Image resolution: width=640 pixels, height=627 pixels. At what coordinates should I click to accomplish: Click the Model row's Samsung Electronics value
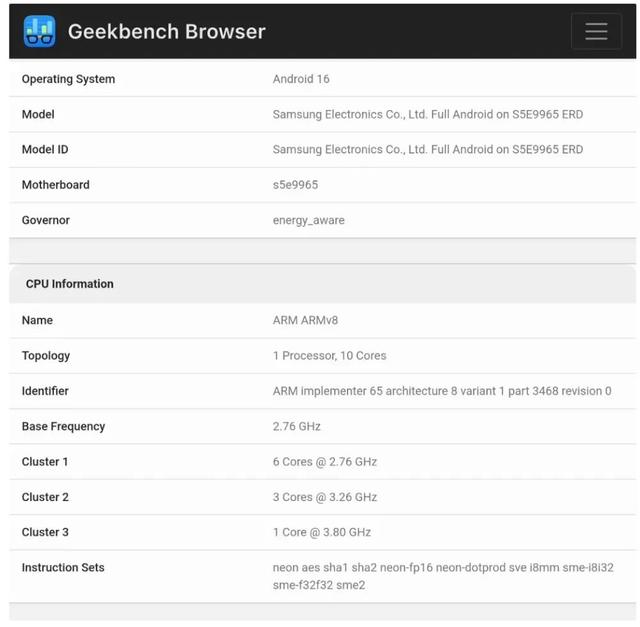click(x=427, y=115)
